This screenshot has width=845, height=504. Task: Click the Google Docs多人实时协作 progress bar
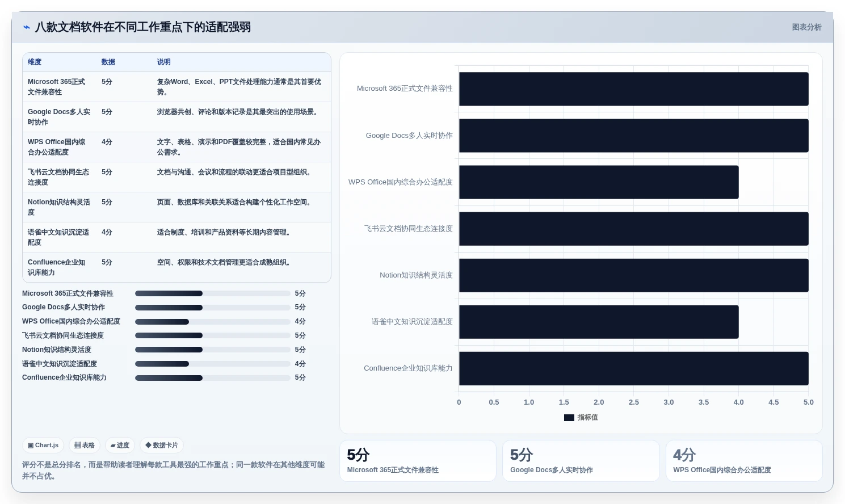point(213,308)
